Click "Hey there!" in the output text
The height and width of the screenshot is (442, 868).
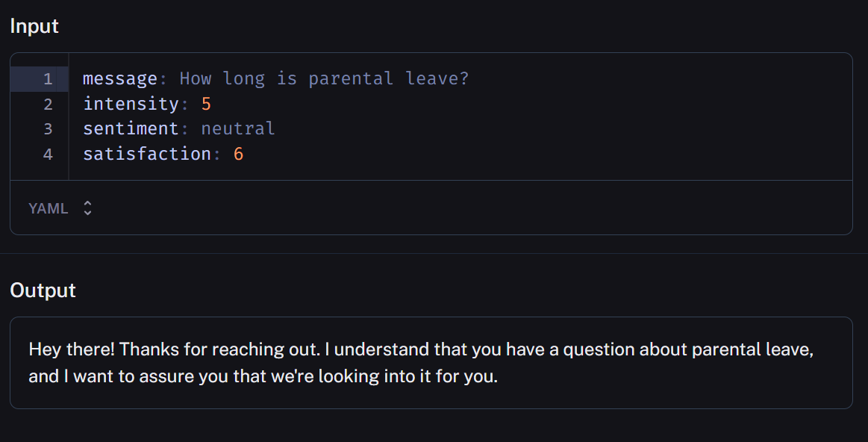pyautogui.click(x=71, y=349)
